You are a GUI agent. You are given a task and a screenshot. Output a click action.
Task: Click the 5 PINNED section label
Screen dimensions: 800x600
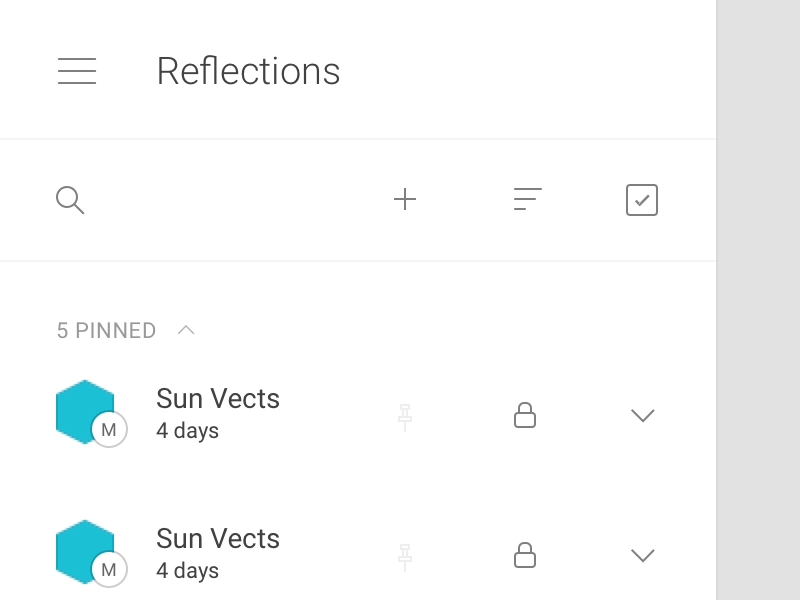pyautogui.click(x=106, y=331)
